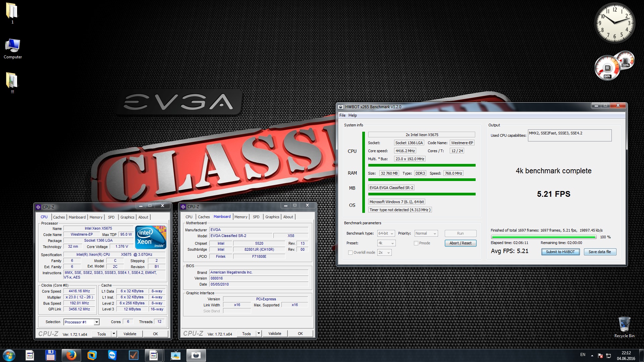Click the Save data file button
The height and width of the screenshot is (362, 644).
click(600, 252)
